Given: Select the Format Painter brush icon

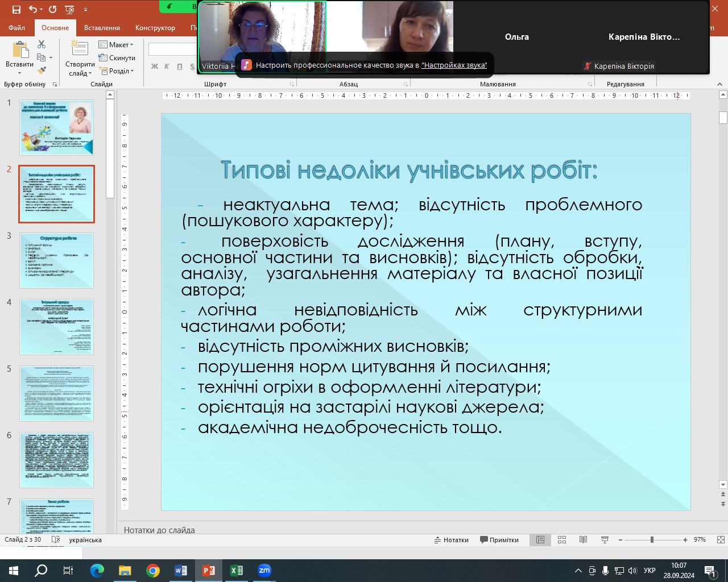Looking at the screenshot, I should (x=42, y=70).
